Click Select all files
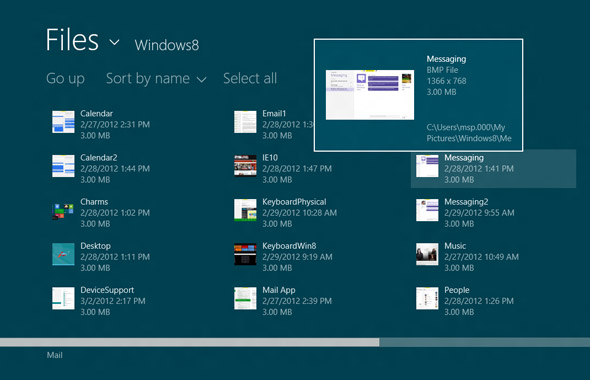Screen dimensions: 590x380 pos(250,78)
